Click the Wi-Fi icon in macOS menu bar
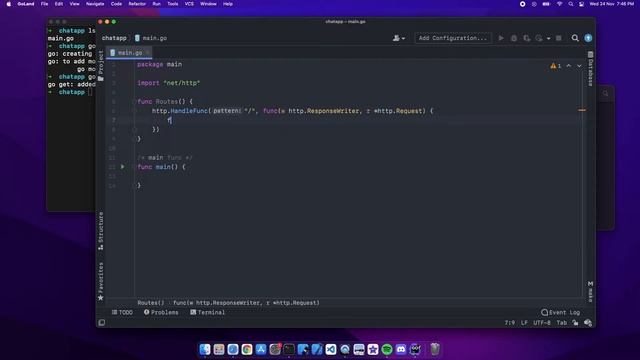Image resolution: width=640 pixels, height=360 pixels. pyautogui.click(x=560, y=4)
